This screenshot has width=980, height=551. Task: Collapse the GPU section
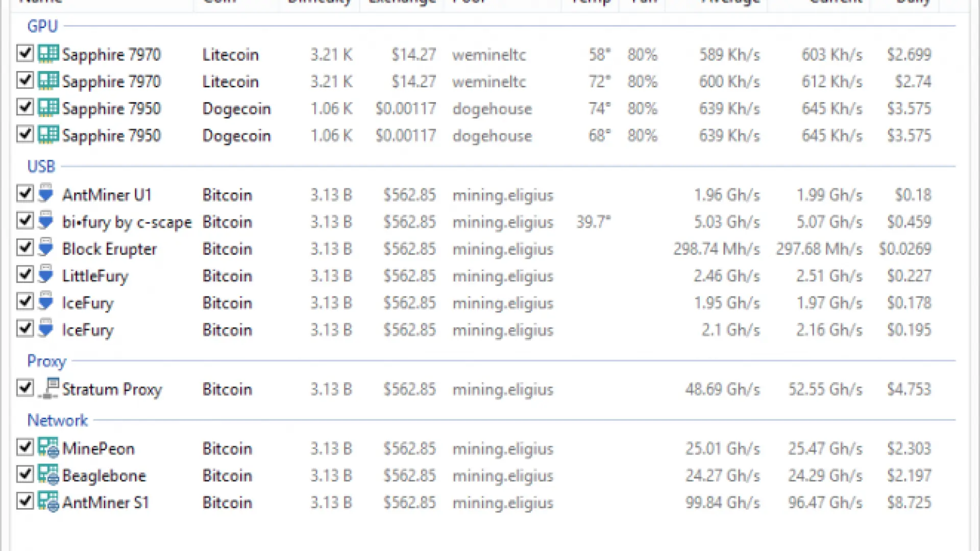(43, 26)
